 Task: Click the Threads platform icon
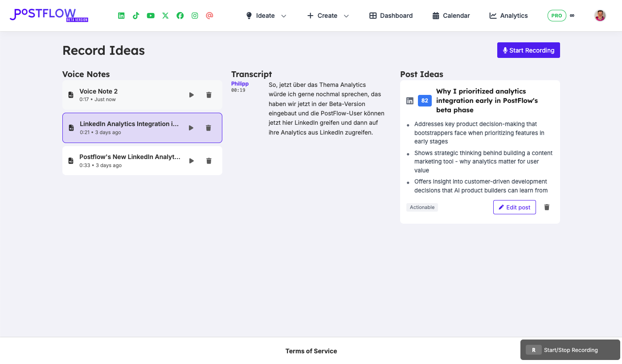(209, 15)
